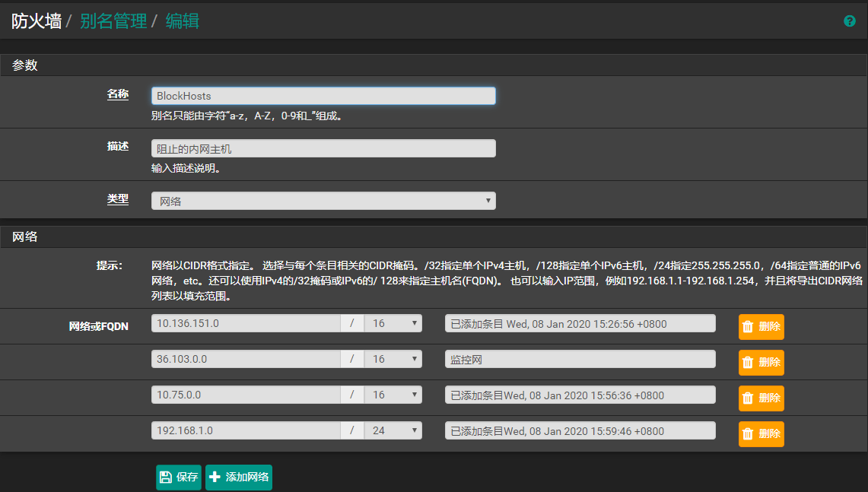Click the 保存 save button
This screenshot has height=492, width=868.
tap(179, 477)
